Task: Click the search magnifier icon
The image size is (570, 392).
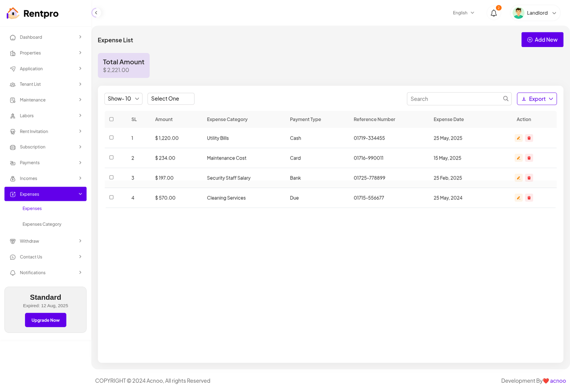Action: click(506, 99)
